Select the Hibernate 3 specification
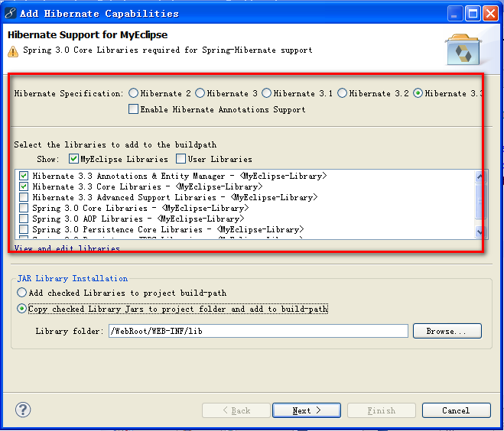Screen dimensions: 504x431 pyautogui.click(x=200, y=93)
